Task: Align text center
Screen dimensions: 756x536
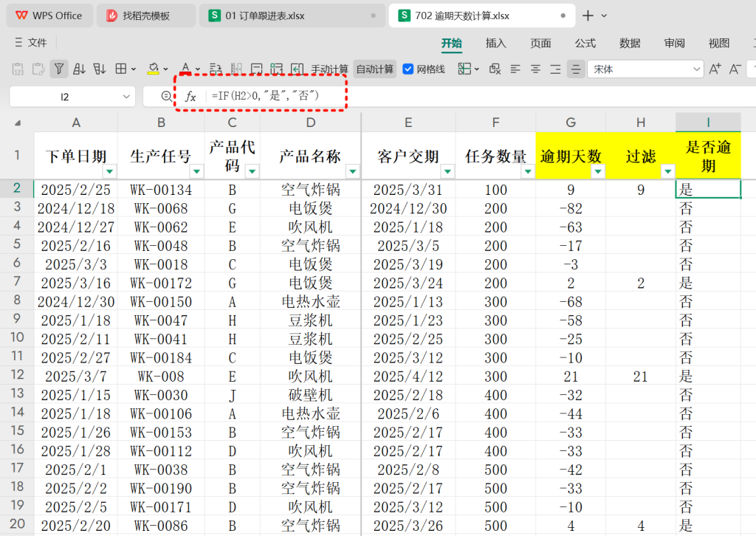Action: [x=536, y=69]
